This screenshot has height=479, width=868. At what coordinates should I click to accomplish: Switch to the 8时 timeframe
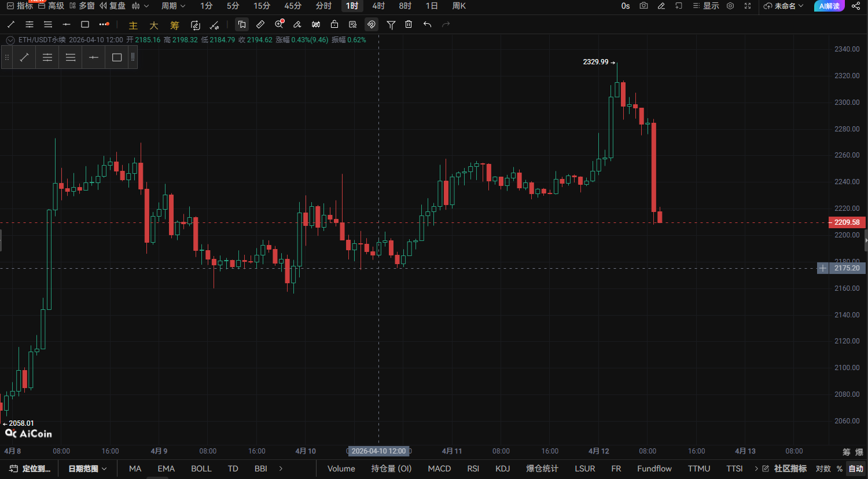[405, 6]
